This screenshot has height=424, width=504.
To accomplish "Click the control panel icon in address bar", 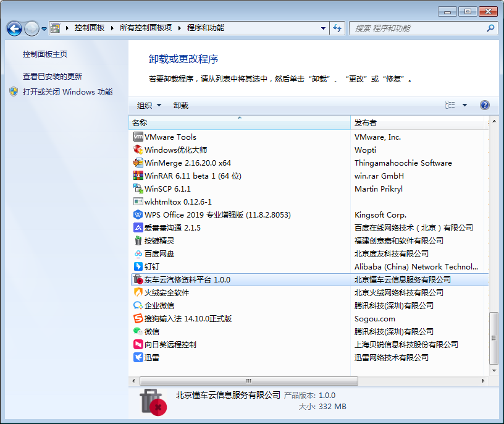I will click(56, 28).
